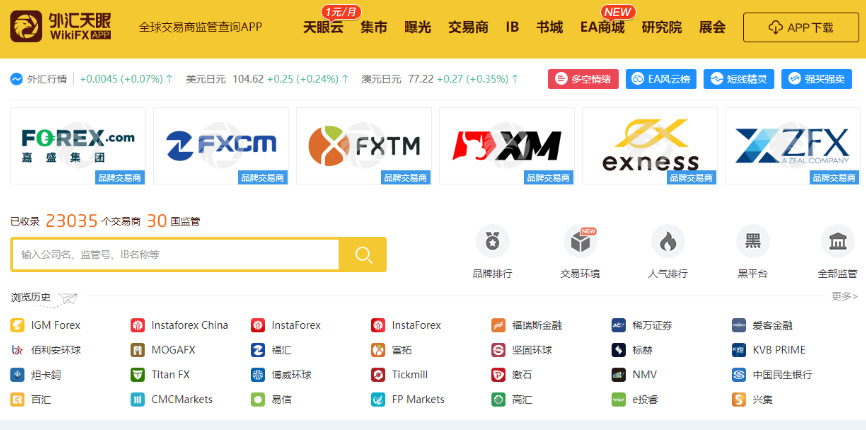Open the 展会 menu item
The width and height of the screenshot is (866, 430).
712,27
